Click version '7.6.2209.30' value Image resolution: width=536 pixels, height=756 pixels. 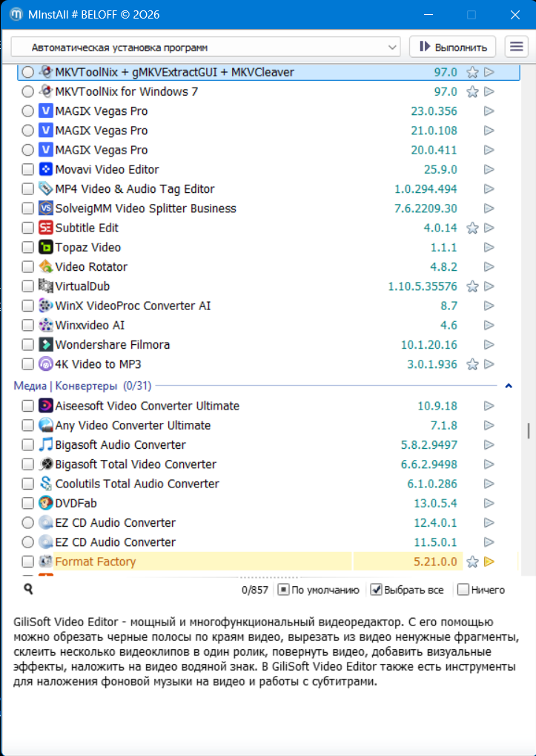(x=426, y=208)
